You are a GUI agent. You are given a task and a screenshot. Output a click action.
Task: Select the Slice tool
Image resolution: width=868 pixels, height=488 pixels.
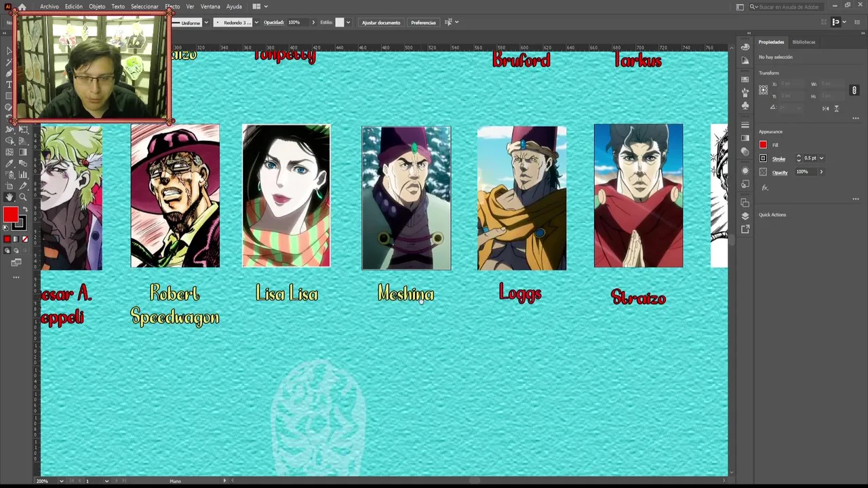pyautogui.click(x=23, y=186)
